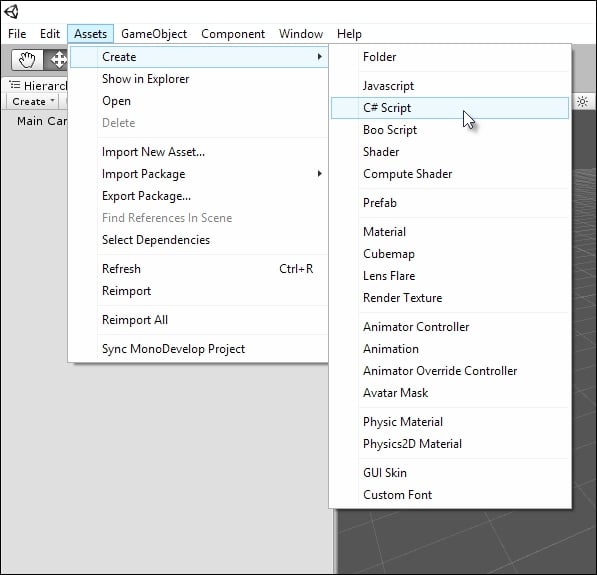Select Main Camera in Hierarchy

tap(42, 121)
